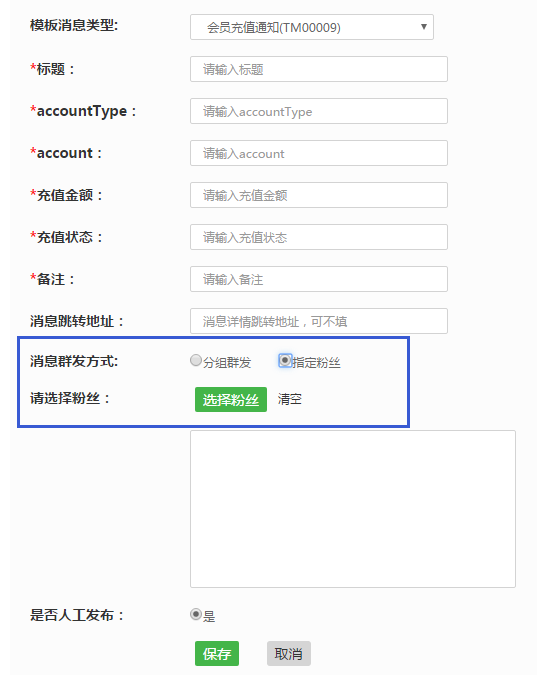
Task: Click the accountType input field
Action: [x=319, y=111]
